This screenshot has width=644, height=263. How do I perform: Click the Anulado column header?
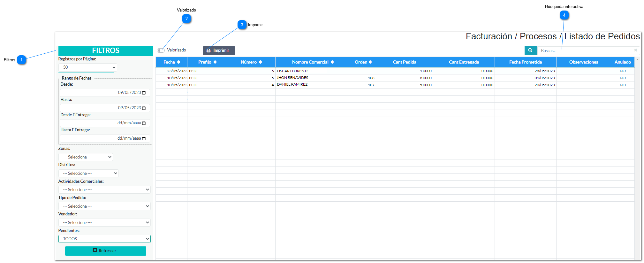(623, 62)
